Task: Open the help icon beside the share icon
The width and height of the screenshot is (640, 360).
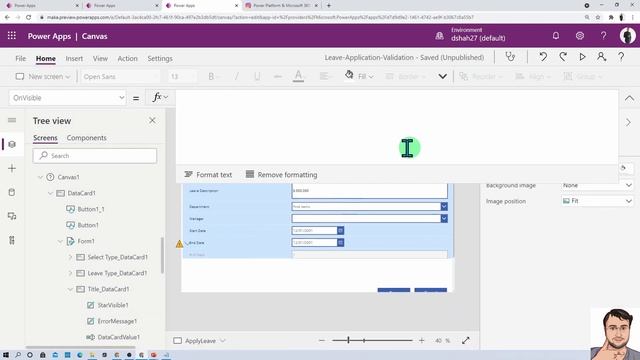Action: (x=621, y=57)
